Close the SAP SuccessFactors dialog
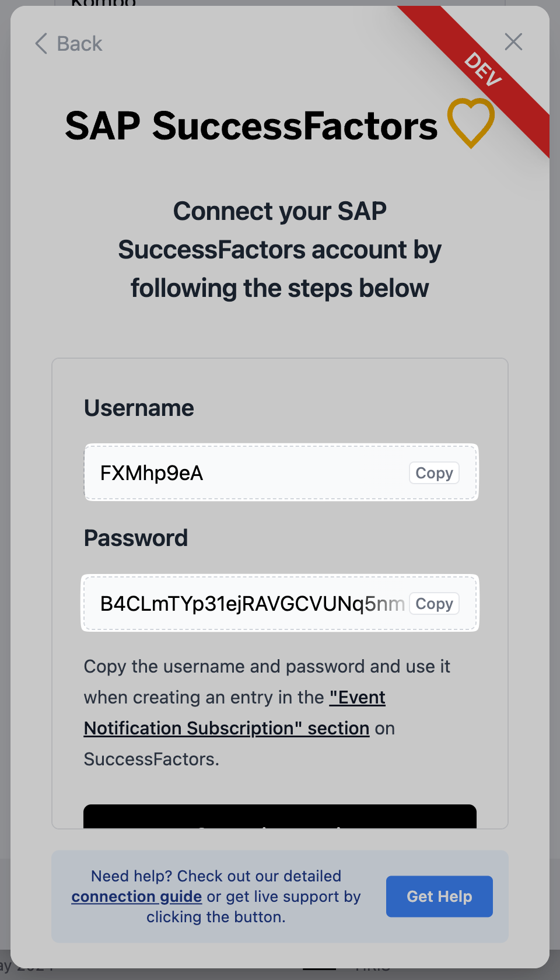Image resolution: width=560 pixels, height=980 pixels. tap(513, 42)
